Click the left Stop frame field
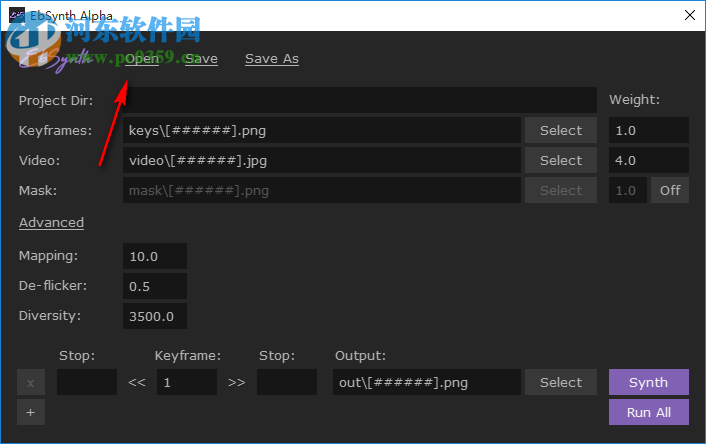706x444 pixels. 87,382
